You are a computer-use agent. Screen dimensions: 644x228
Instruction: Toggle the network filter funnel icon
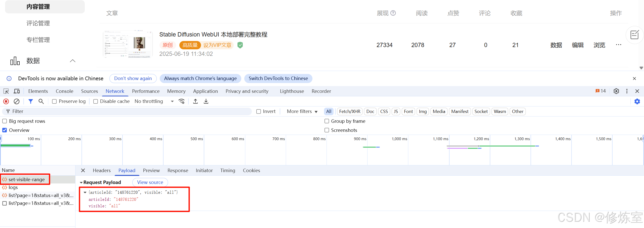coord(31,101)
